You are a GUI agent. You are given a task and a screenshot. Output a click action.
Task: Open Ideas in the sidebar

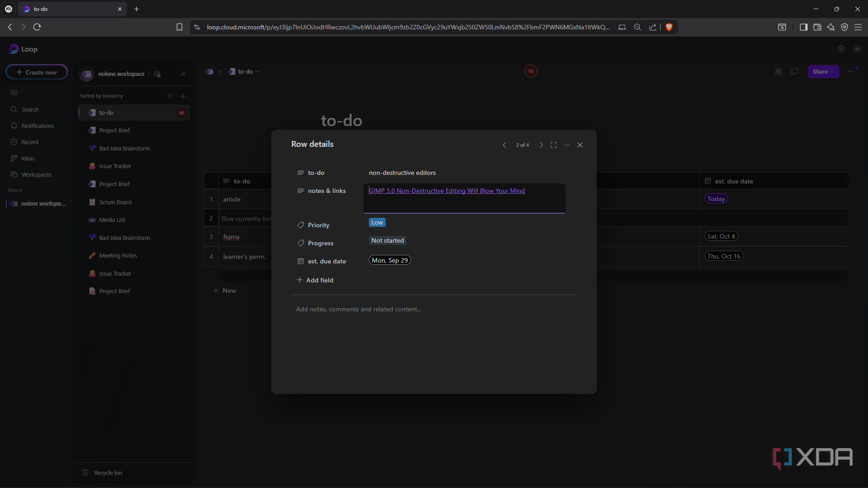(x=23, y=158)
